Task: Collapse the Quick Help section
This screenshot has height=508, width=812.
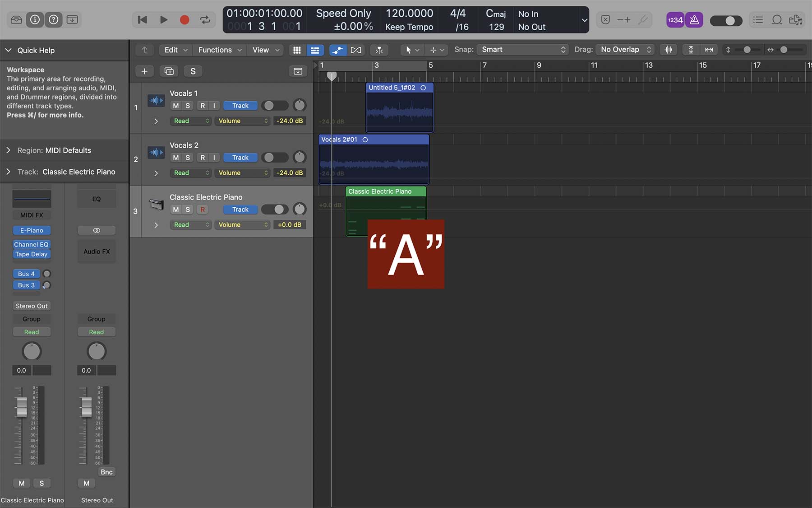Action: 8,51
